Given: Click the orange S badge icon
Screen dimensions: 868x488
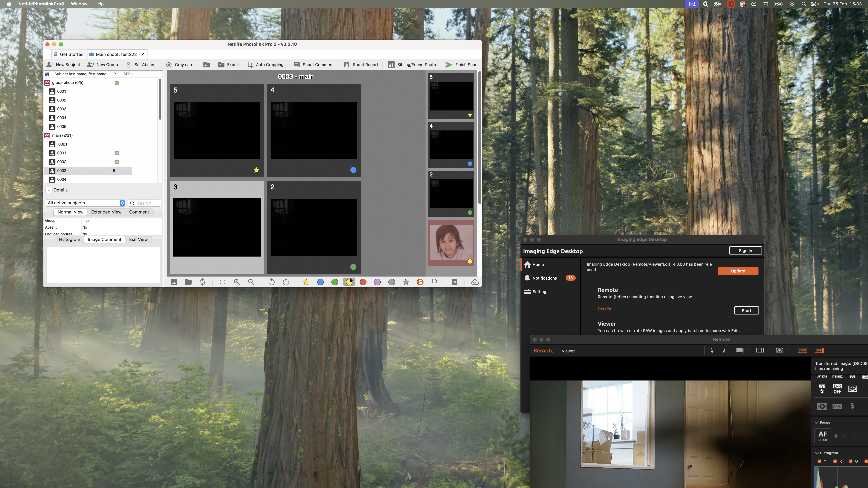Looking at the screenshot, I should [420, 282].
